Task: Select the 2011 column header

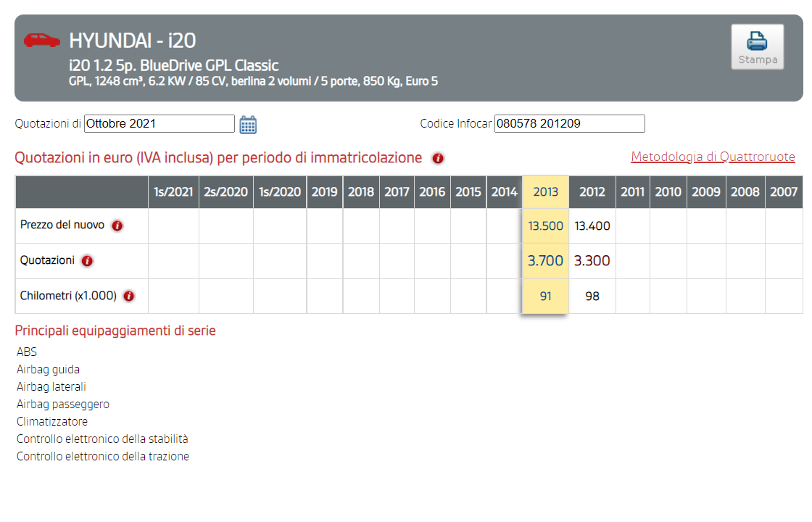Action: 633,192
